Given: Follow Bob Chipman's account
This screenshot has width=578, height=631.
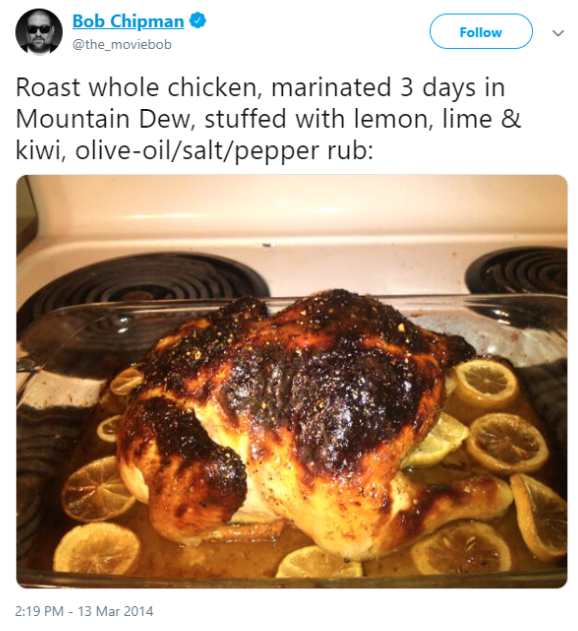Looking at the screenshot, I should click(x=481, y=31).
